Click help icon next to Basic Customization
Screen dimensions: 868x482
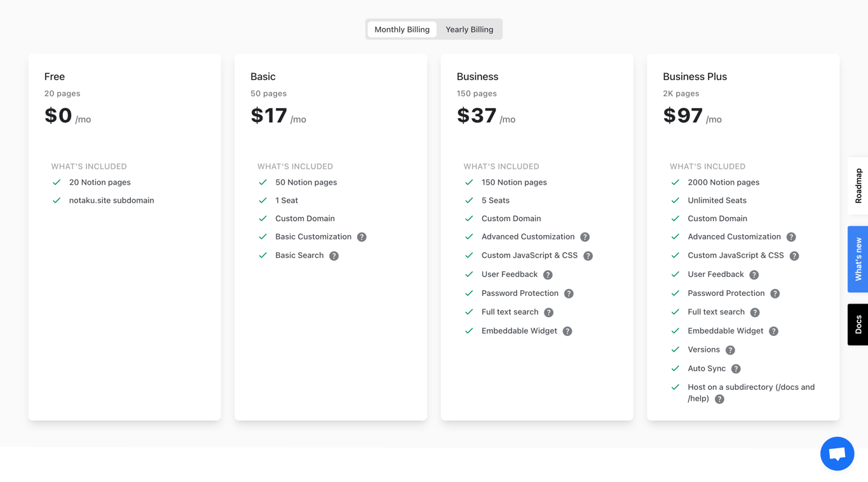(x=362, y=237)
